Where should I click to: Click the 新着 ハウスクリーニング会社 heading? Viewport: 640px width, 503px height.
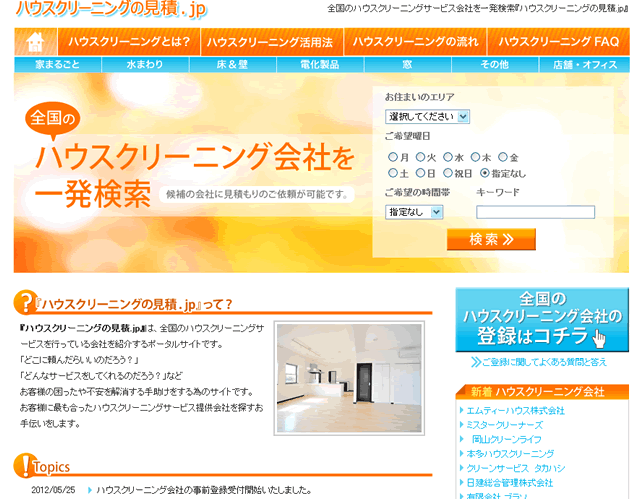[x=542, y=392]
